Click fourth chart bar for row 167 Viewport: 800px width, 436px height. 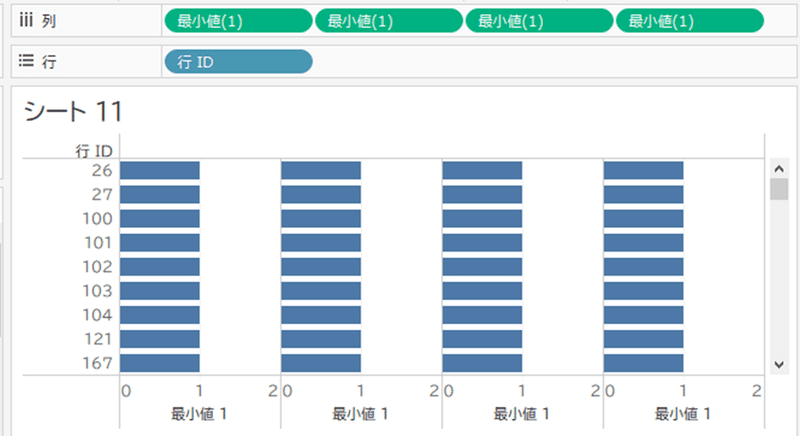643,363
